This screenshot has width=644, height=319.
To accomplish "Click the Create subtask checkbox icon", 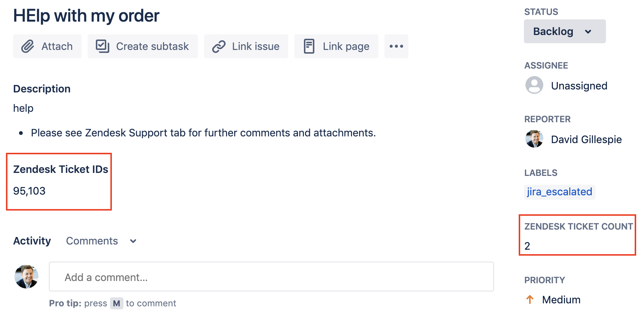I will [102, 46].
